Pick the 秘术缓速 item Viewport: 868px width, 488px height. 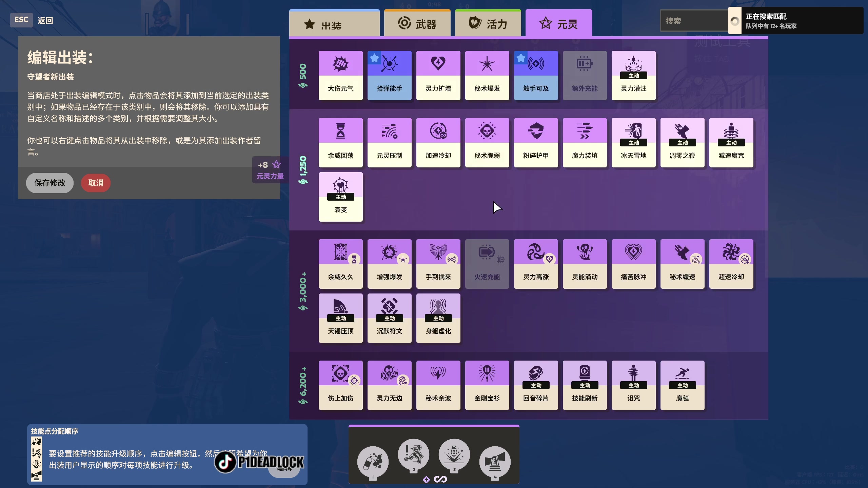click(x=682, y=264)
